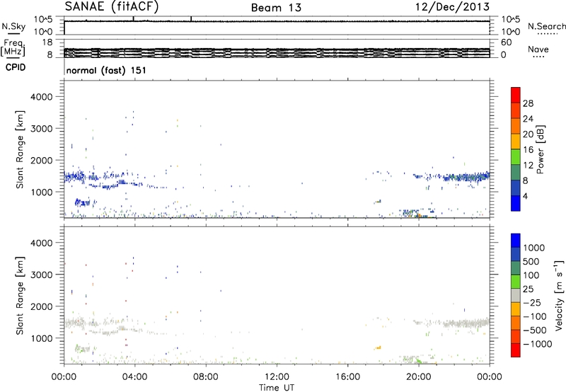Image resolution: width=566 pixels, height=392 pixels.
Task: Click the N.Sky legend label
Action: (x=13, y=26)
